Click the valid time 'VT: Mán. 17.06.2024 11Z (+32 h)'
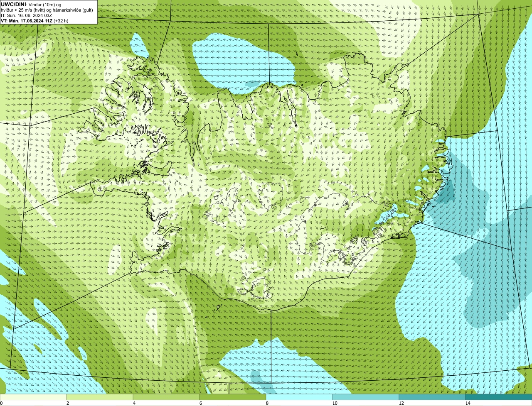This screenshot has width=532, height=406. 34,20
